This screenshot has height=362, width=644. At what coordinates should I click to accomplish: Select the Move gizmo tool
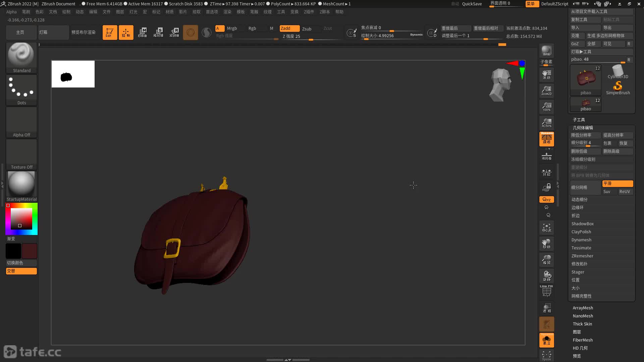pyautogui.click(x=142, y=32)
